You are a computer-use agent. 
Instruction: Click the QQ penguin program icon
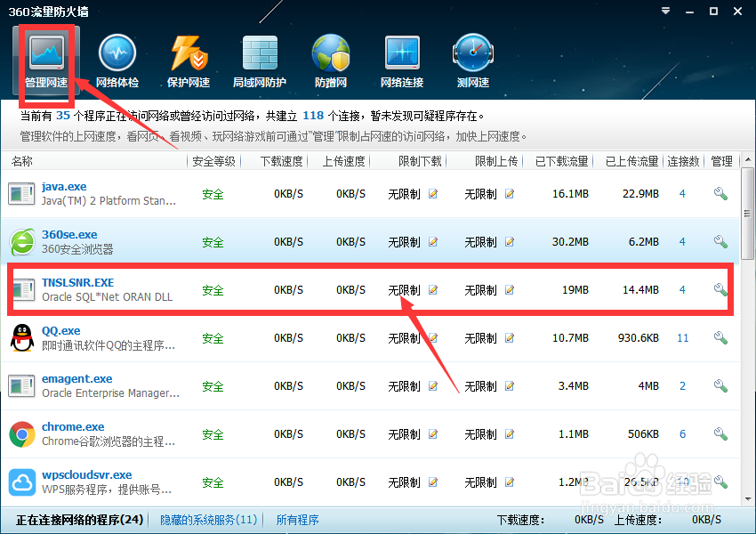(x=22, y=338)
